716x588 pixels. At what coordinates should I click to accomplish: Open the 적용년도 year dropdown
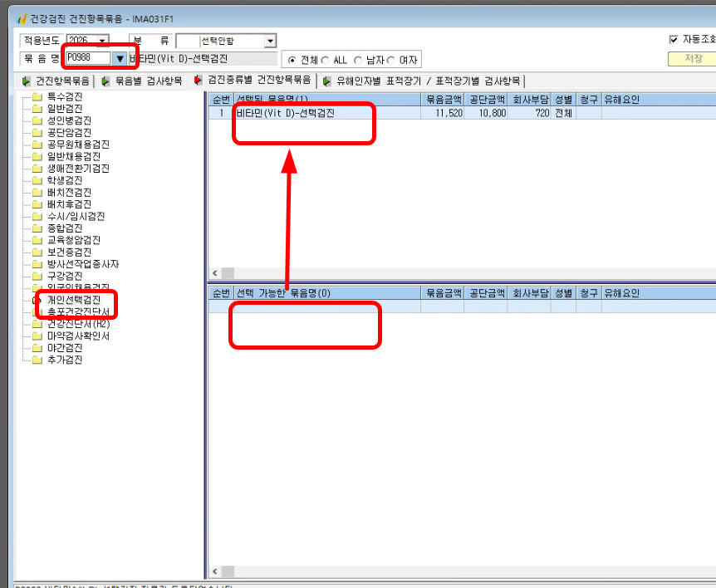coord(103,41)
